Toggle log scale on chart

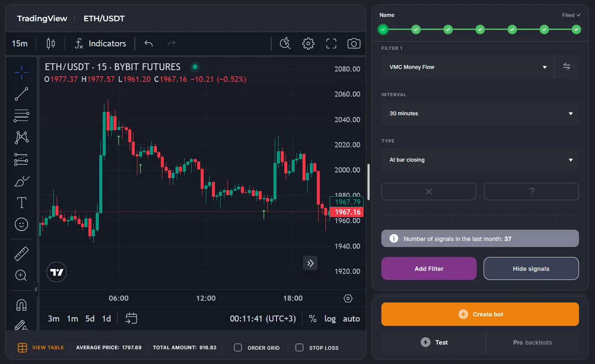[330, 318]
